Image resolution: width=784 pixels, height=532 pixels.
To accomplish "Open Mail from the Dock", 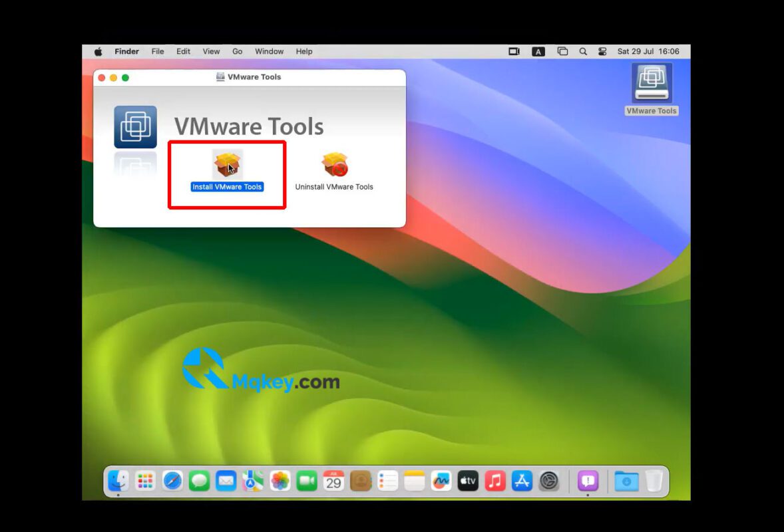I will pyautogui.click(x=226, y=481).
